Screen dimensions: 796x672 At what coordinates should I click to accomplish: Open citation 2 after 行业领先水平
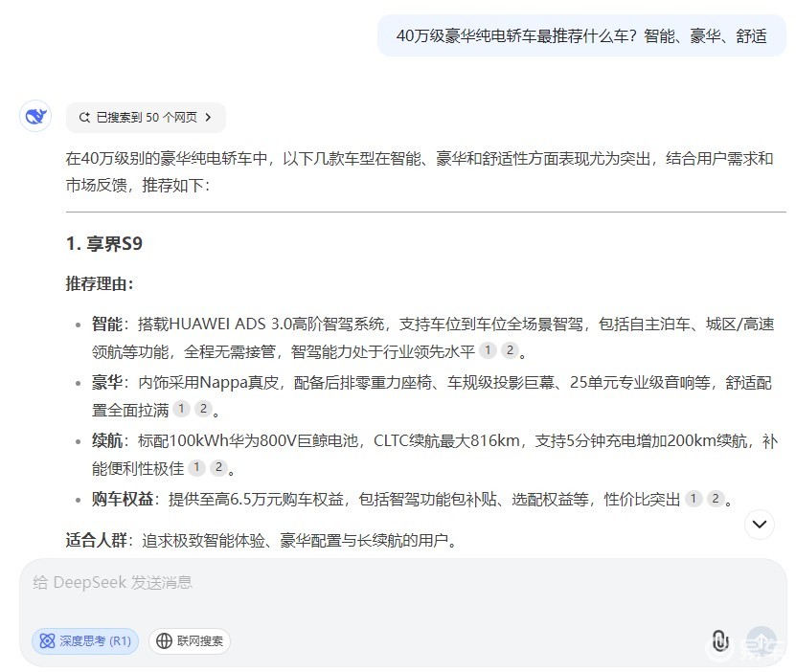510,350
